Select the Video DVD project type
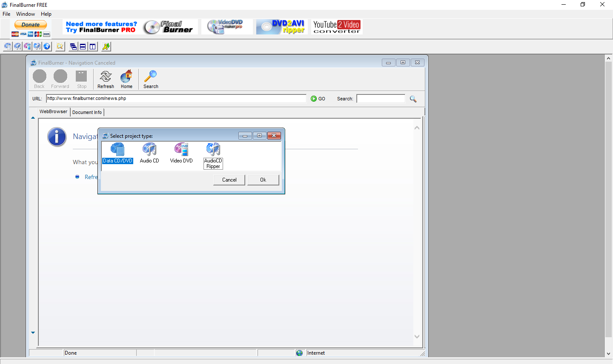 [181, 153]
